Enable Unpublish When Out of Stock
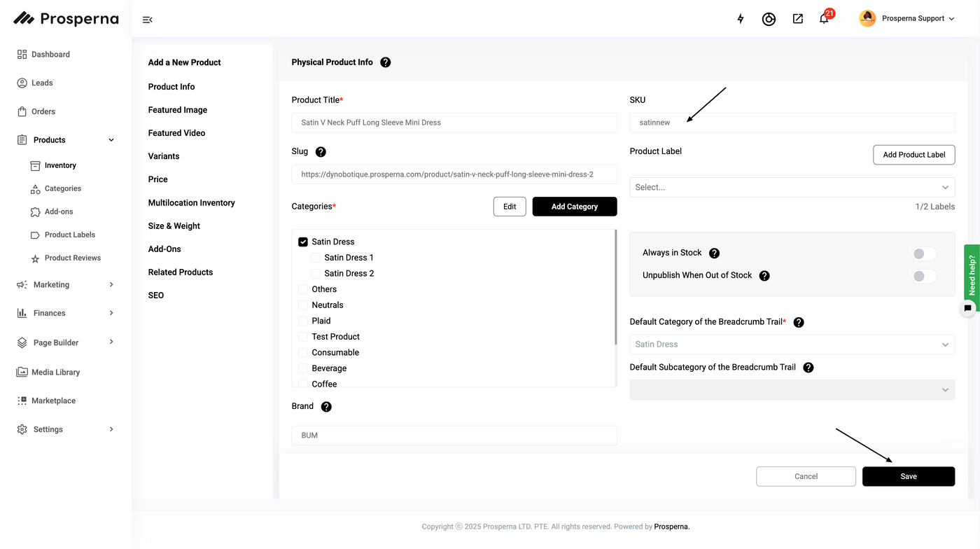Image resolution: width=980 pixels, height=549 pixels. (x=924, y=276)
